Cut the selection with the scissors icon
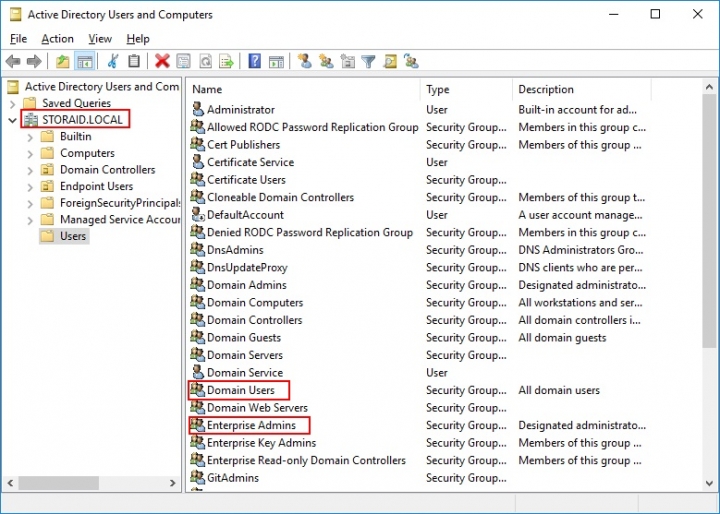Image resolution: width=720 pixels, height=514 pixels. 113,61
